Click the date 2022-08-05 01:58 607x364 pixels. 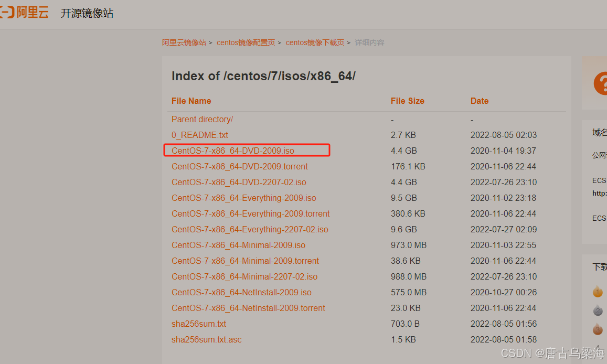[504, 340]
